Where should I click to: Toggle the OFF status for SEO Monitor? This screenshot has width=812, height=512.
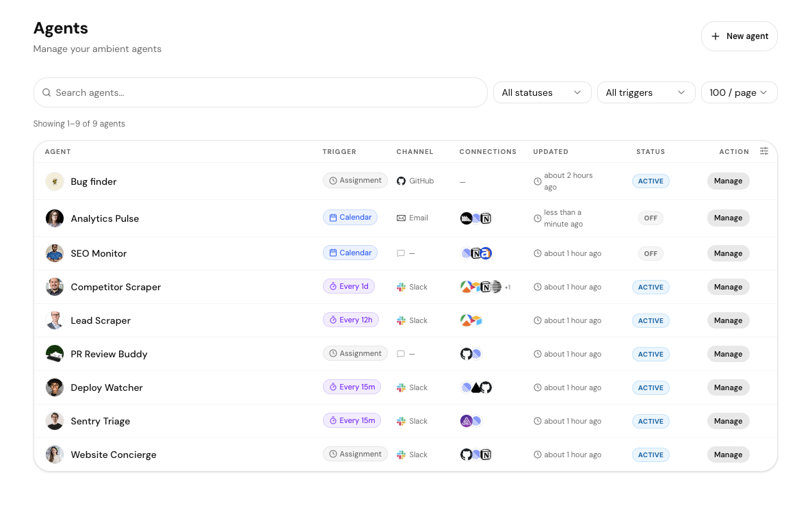click(651, 253)
